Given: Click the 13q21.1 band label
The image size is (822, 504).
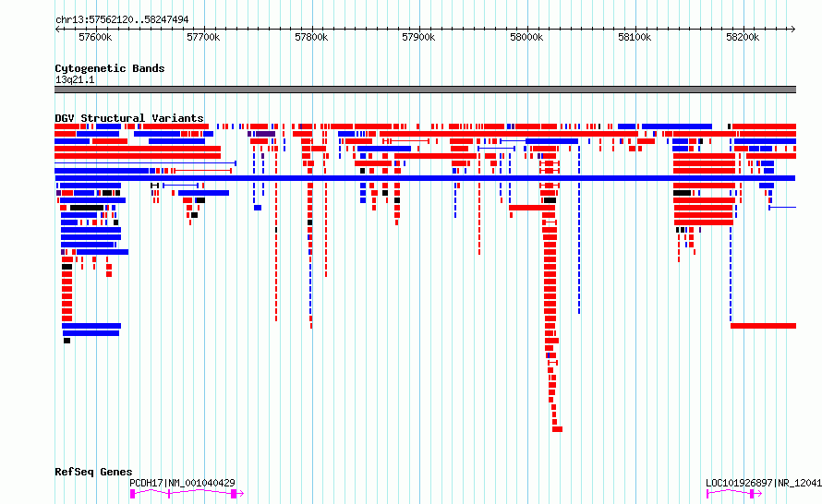Looking at the screenshot, I should [x=75, y=79].
